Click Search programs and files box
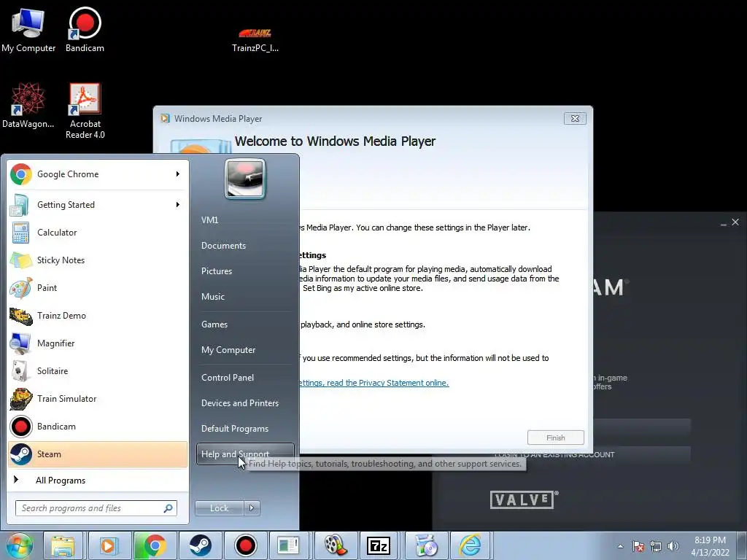 (96, 508)
